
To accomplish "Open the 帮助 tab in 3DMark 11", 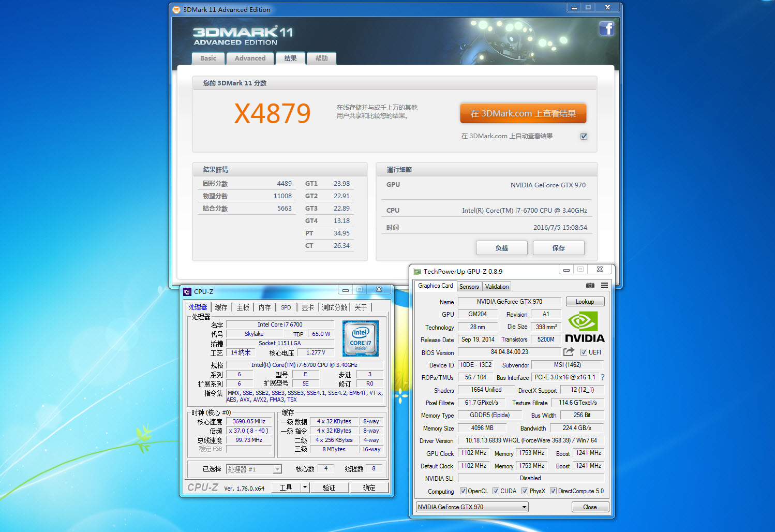I will pos(321,58).
